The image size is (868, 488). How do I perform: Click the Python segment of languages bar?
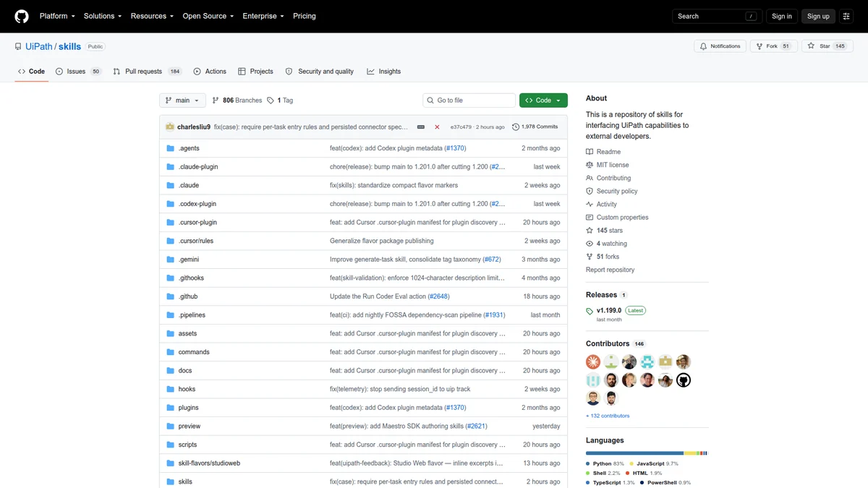pos(634,453)
